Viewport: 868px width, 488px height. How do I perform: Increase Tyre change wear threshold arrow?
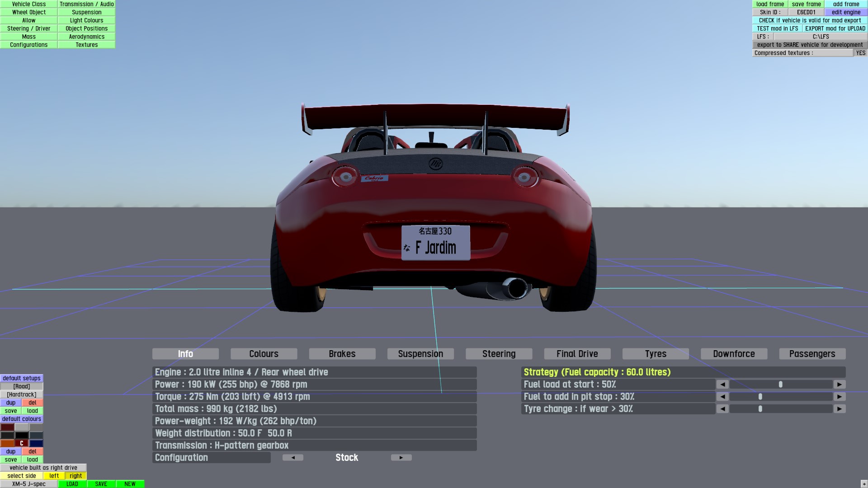(x=840, y=409)
